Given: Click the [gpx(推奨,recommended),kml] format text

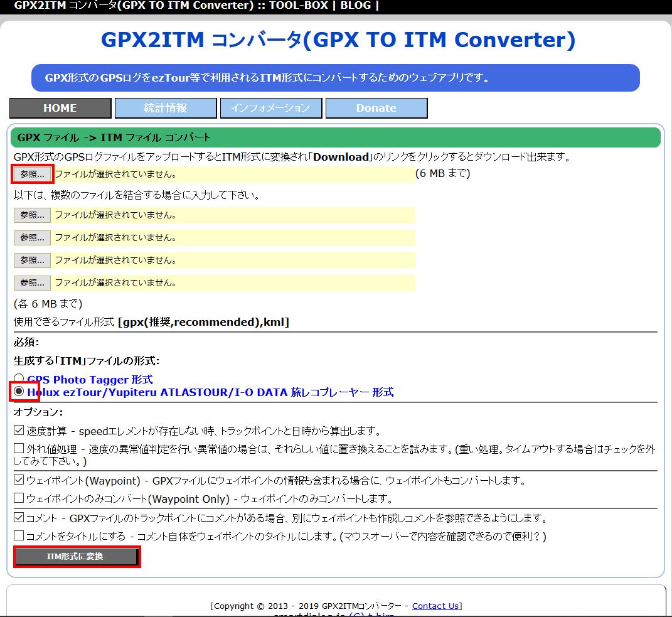Looking at the screenshot, I should coord(203,322).
